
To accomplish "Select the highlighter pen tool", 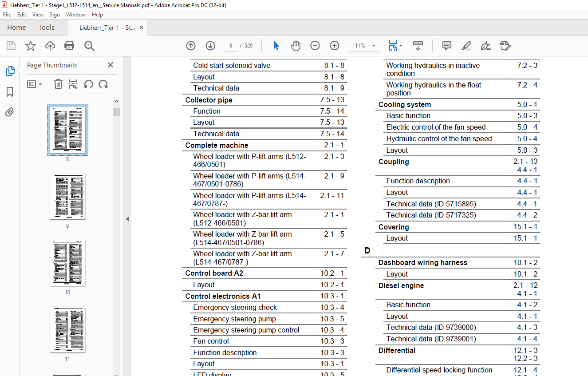I will [466, 46].
